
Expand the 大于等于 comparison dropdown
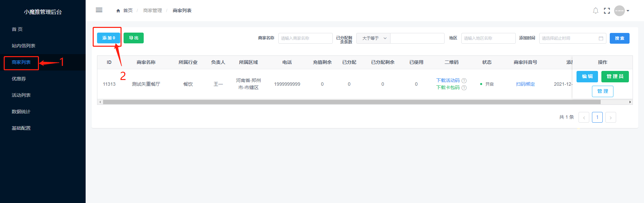pos(373,38)
